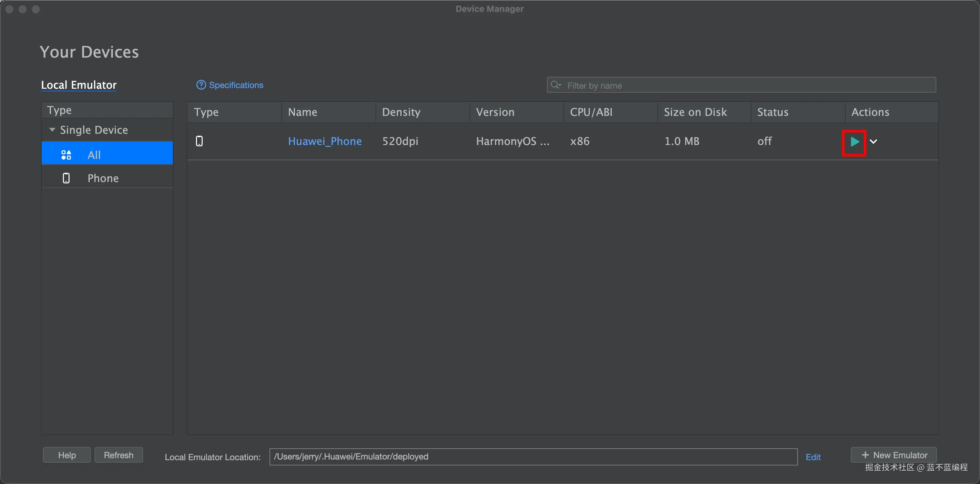Sort by the Status column header
980x484 pixels.
(x=773, y=112)
